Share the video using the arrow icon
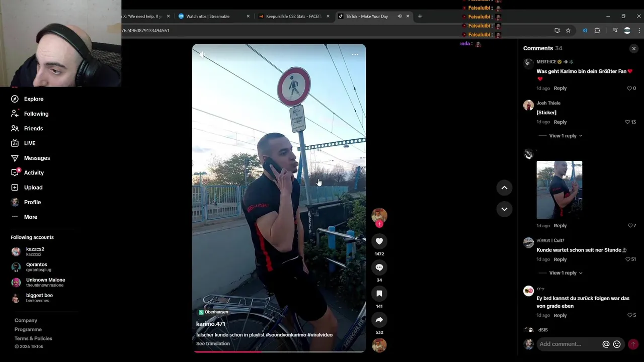Screen dimensions: 644x362 pos(379,320)
